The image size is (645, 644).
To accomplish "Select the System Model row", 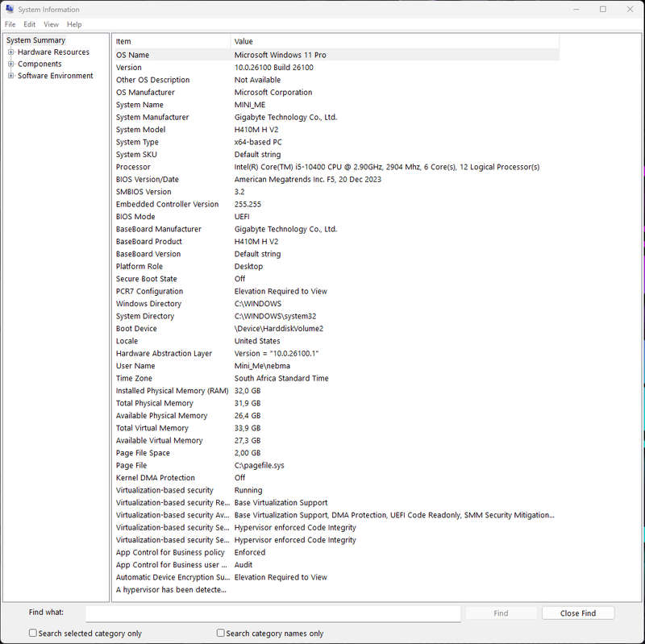I will tap(336, 130).
